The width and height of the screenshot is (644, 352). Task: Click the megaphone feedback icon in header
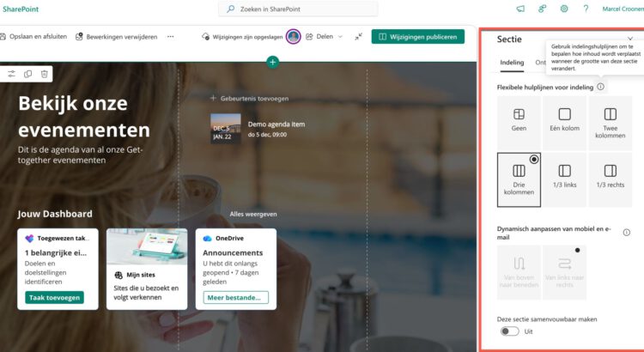[x=520, y=9]
